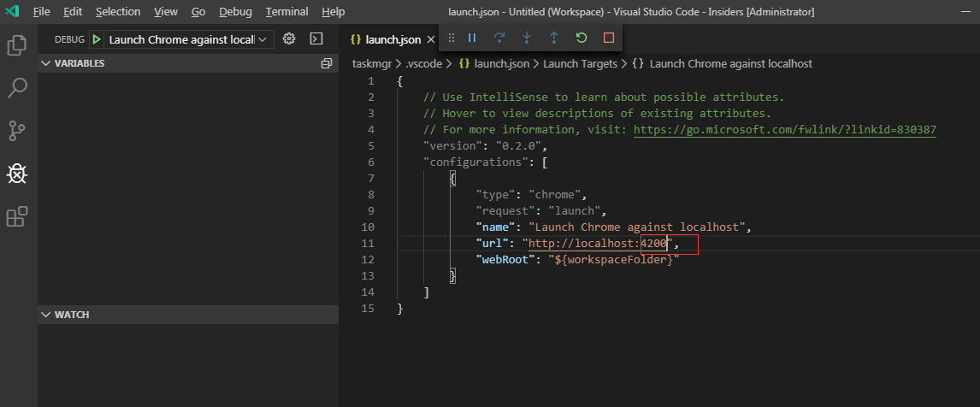This screenshot has height=407, width=980.
Task: Click the "launch" request value
Action: tap(575, 210)
